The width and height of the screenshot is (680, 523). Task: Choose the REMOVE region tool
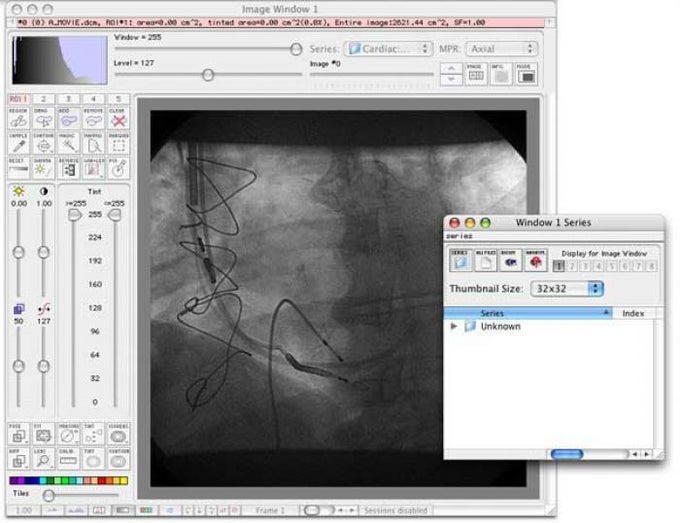93,118
